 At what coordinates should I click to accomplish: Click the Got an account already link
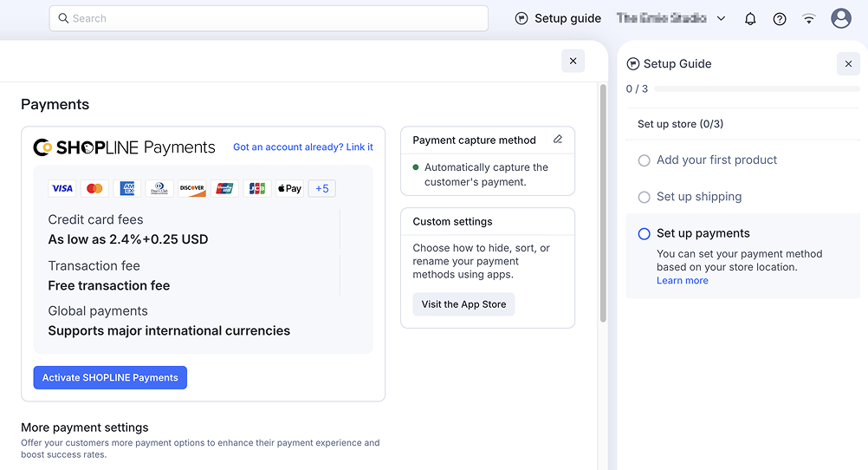[303, 147]
